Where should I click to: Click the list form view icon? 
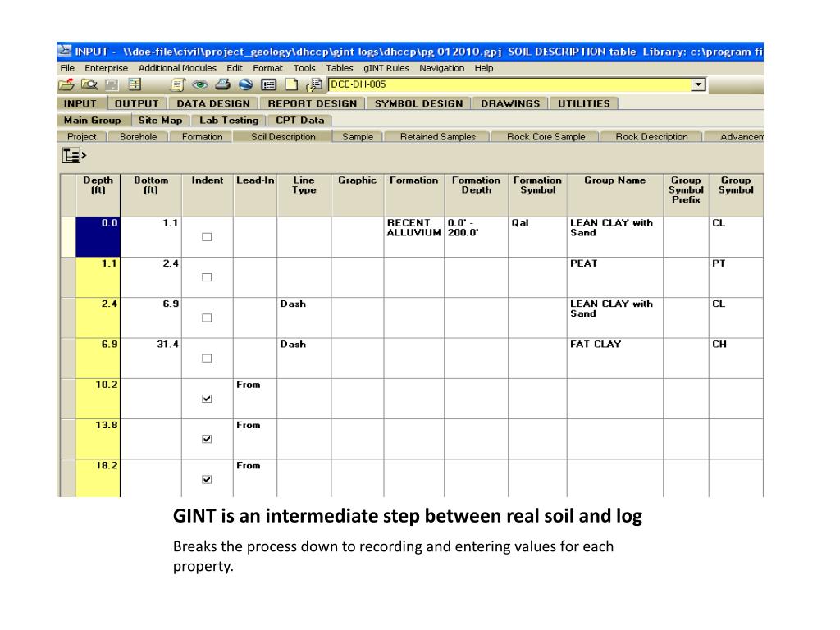click(x=268, y=84)
